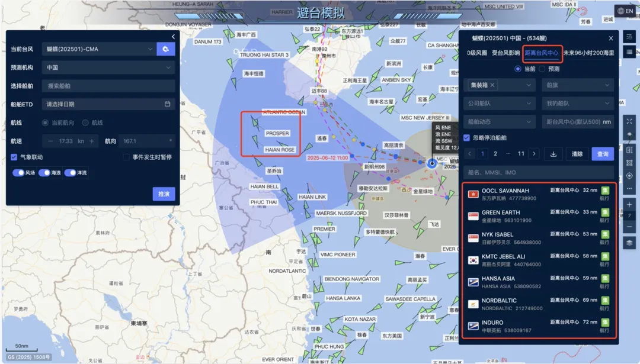
Task: Click the 航向 167.1 field
Action: click(x=147, y=141)
